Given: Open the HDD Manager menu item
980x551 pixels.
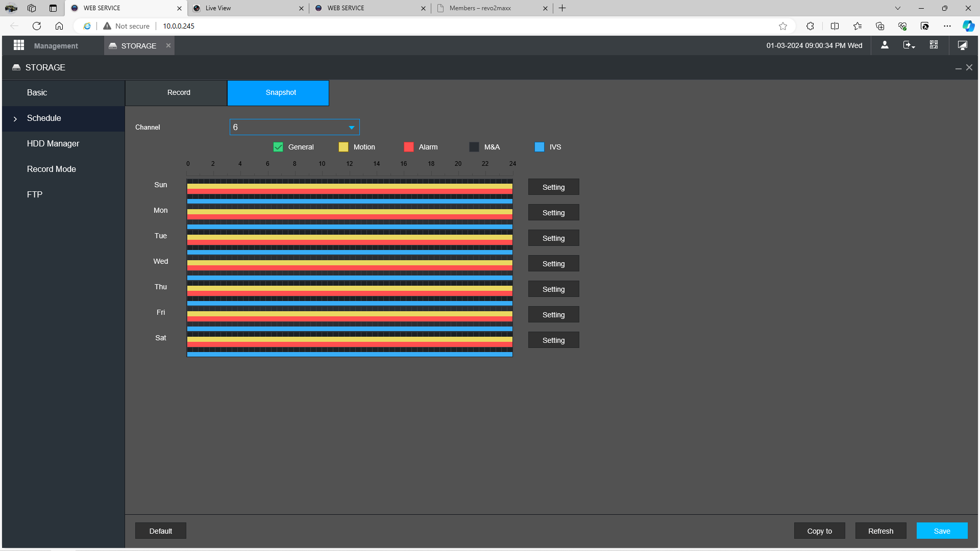Looking at the screenshot, I should (x=63, y=144).
